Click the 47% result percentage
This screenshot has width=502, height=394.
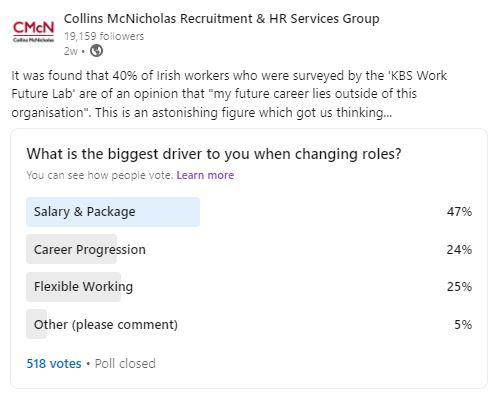[x=459, y=212]
